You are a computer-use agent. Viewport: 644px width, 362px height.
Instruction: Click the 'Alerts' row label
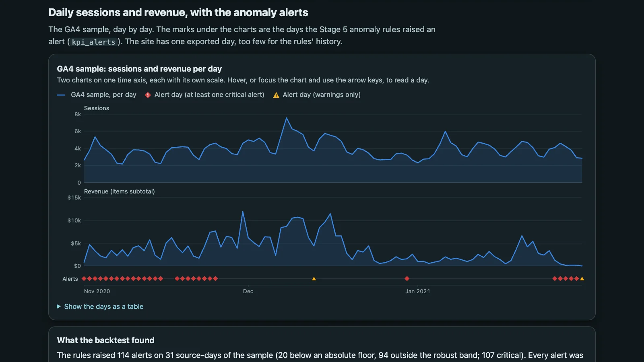pyautogui.click(x=70, y=279)
